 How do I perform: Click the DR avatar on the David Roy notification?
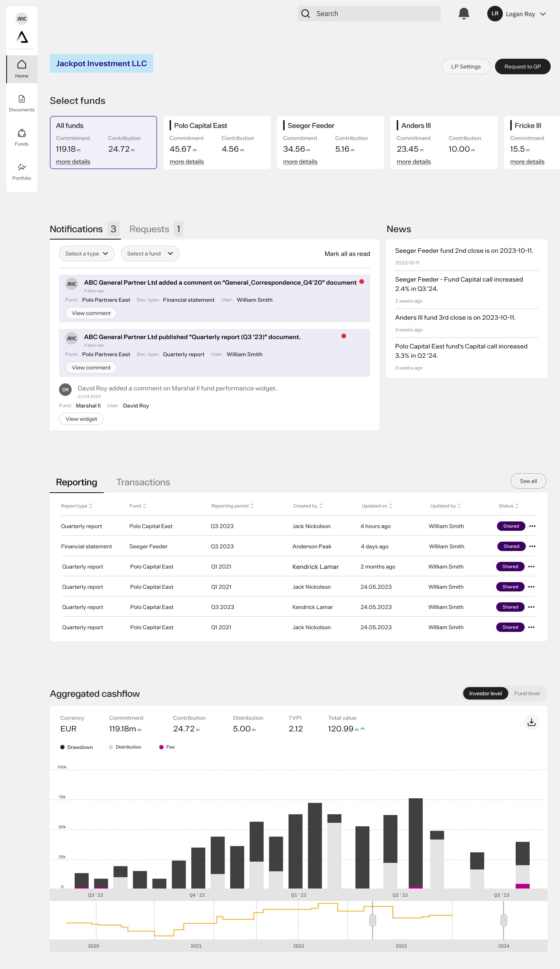click(65, 390)
